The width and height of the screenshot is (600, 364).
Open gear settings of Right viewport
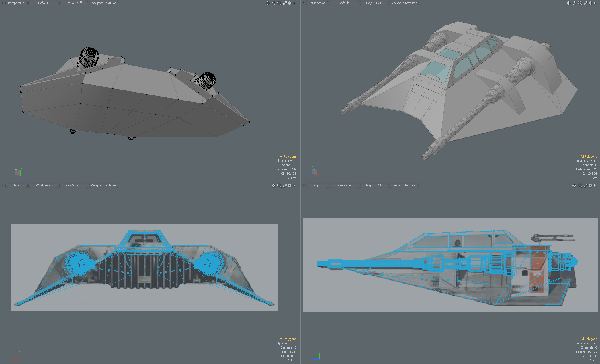point(590,186)
